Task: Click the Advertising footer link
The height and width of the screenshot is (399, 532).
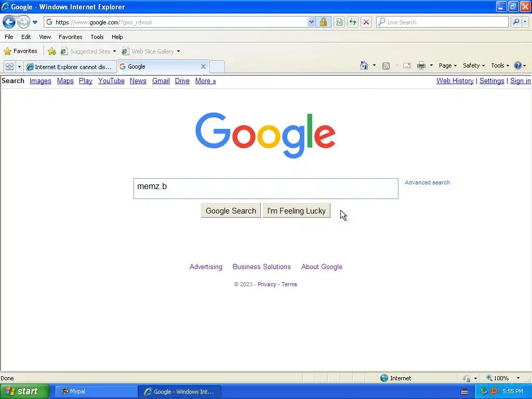Action: [x=206, y=267]
